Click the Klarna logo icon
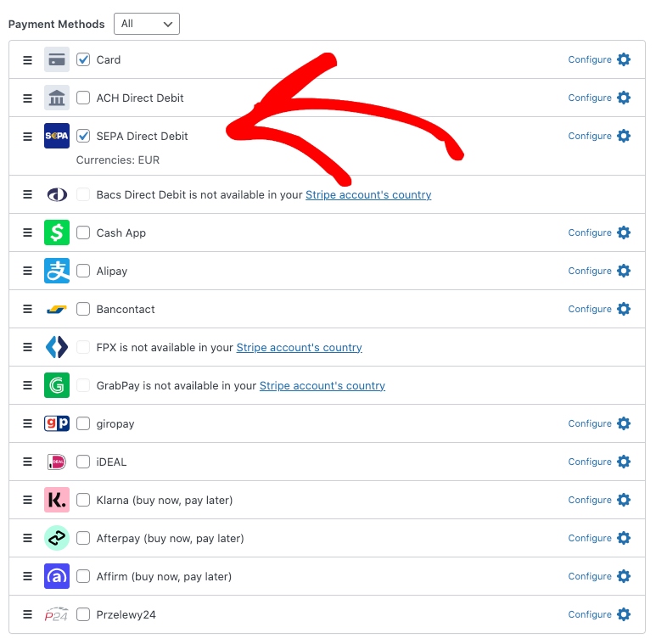 pyautogui.click(x=57, y=500)
